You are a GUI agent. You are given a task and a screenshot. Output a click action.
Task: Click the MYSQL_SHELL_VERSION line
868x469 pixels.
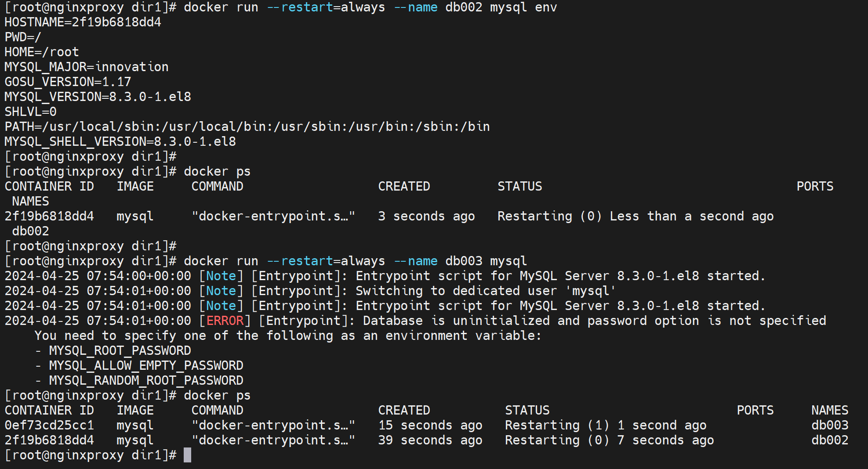coord(120,142)
